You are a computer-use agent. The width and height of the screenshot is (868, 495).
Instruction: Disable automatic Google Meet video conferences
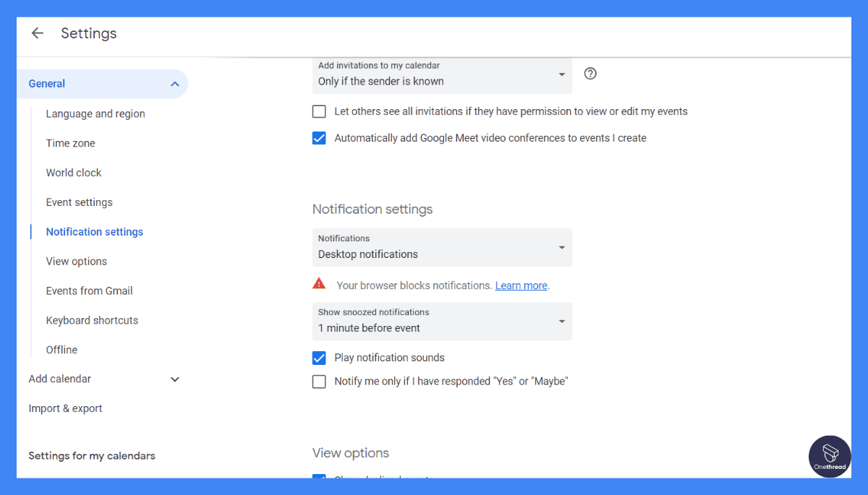319,137
